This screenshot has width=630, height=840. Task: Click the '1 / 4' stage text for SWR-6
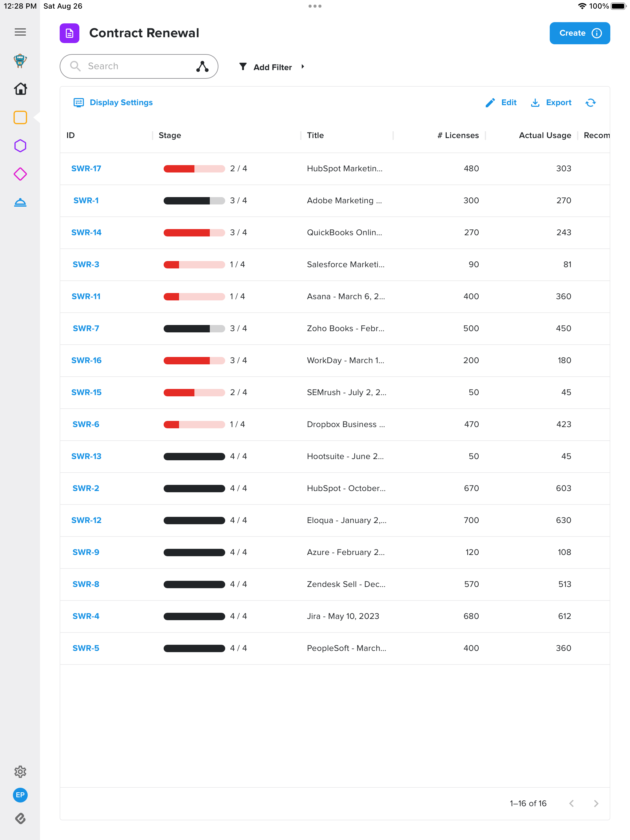coord(237,424)
